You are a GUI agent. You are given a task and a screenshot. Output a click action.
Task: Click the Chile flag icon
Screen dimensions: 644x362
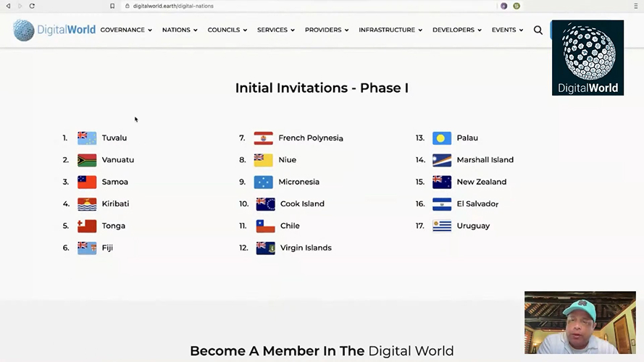click(x=265, y=226)
